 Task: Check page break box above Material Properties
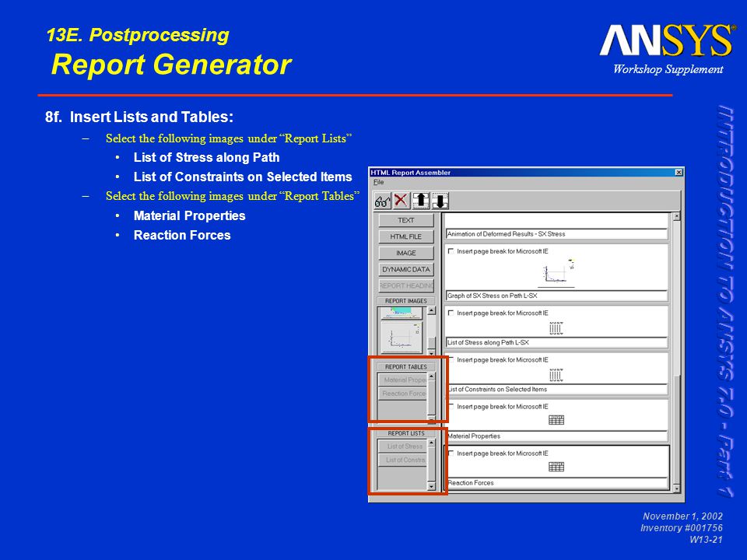point(451,406)
